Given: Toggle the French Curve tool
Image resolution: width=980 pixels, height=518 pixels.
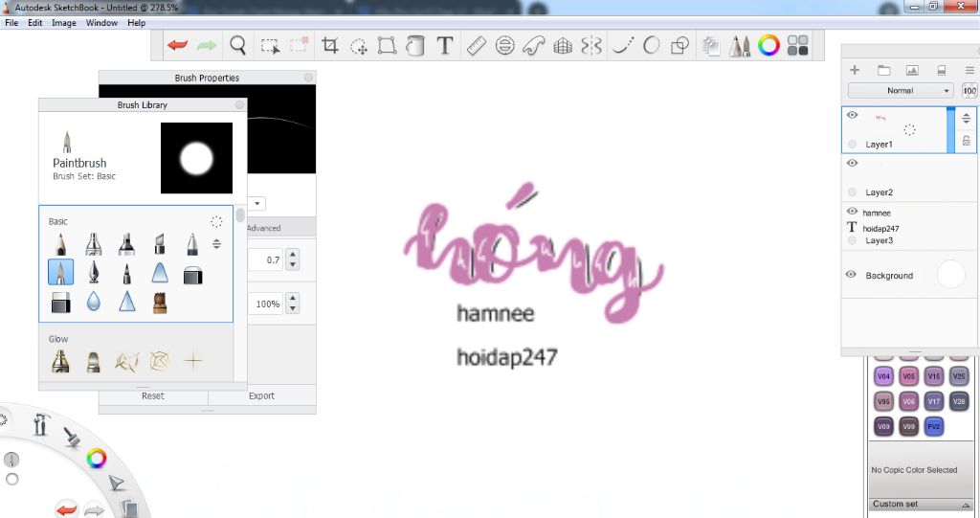Looking at the screenshot, I should [x=534, y=45].
